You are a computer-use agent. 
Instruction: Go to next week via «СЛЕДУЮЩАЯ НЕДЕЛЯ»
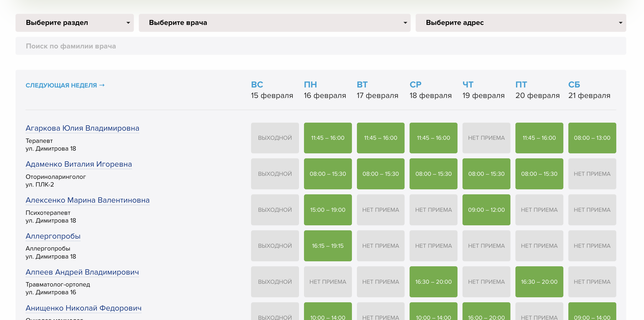(65, 85)
